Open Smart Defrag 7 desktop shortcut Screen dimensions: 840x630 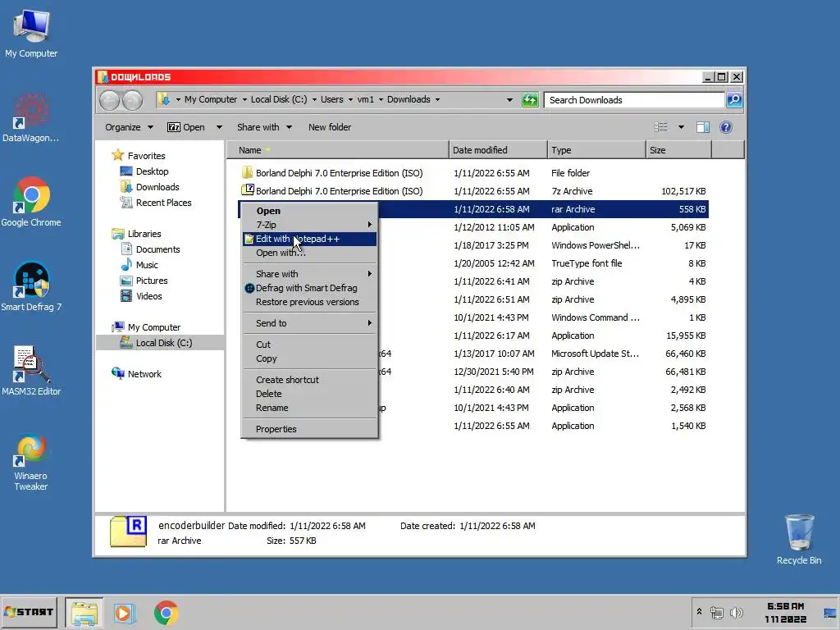[31, 286]
